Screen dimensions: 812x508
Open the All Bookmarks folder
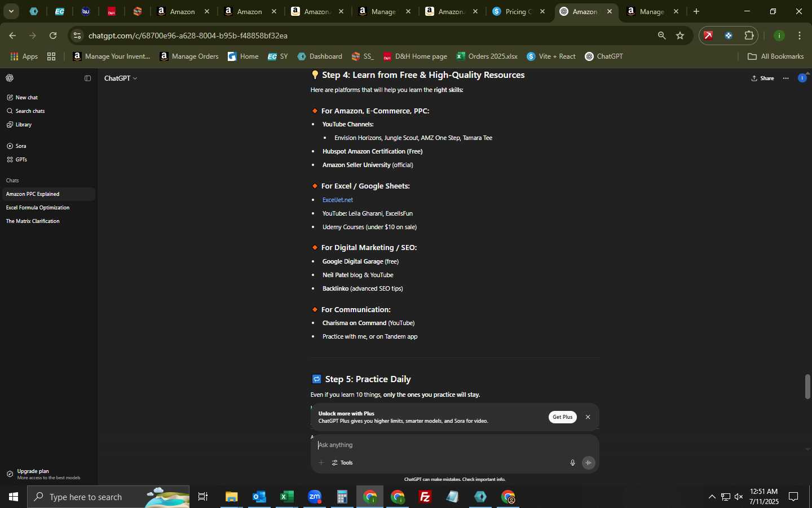point(775,56)
